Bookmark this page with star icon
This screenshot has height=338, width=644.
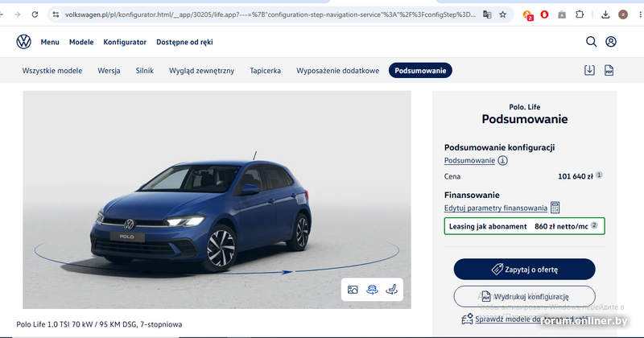click(502, 14)
